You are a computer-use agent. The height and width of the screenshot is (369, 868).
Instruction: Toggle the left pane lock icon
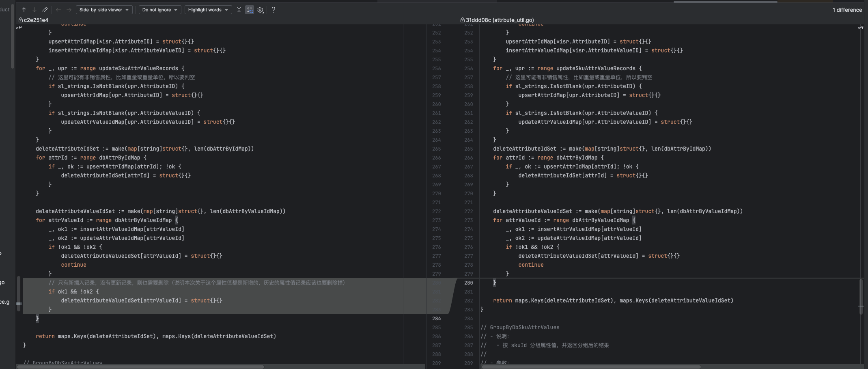coord(21,20)
